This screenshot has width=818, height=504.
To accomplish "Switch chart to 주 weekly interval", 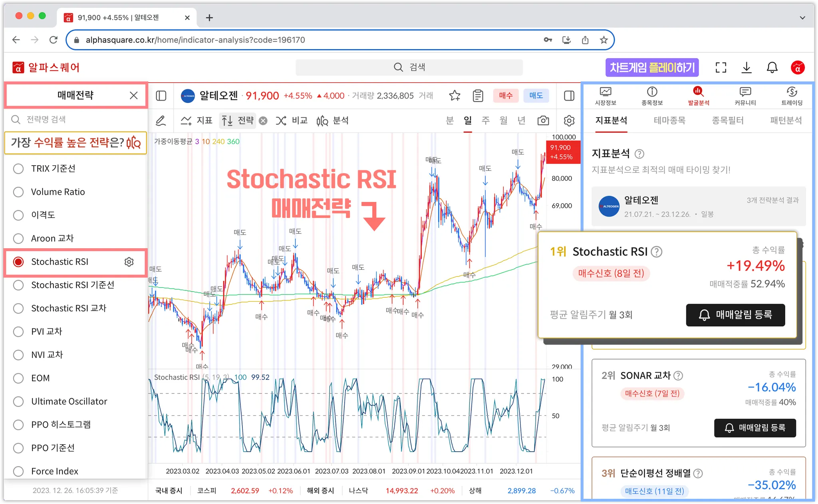I will [x=485, y=121].
